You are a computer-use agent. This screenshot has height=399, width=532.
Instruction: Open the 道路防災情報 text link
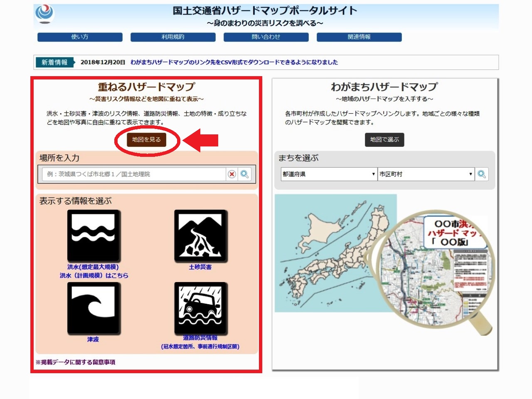tap(200, 338)
